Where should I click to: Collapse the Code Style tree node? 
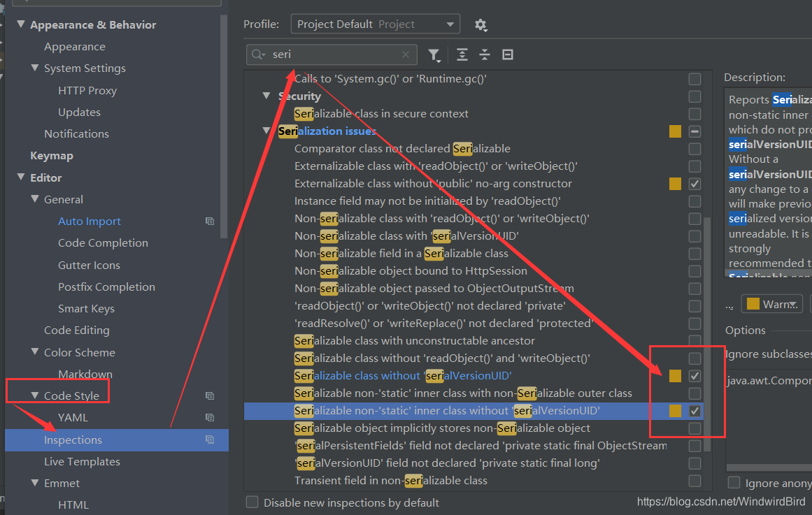tap(35, 395)
